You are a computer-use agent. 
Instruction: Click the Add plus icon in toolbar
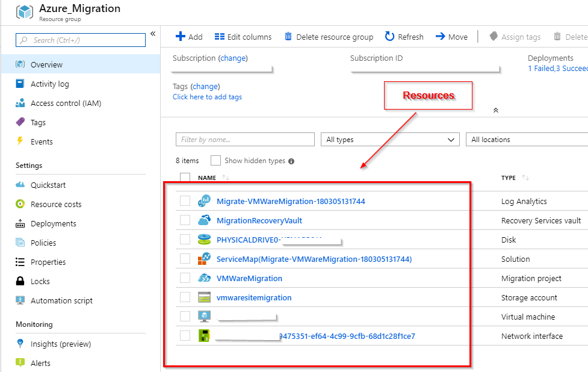pos(180,37)
